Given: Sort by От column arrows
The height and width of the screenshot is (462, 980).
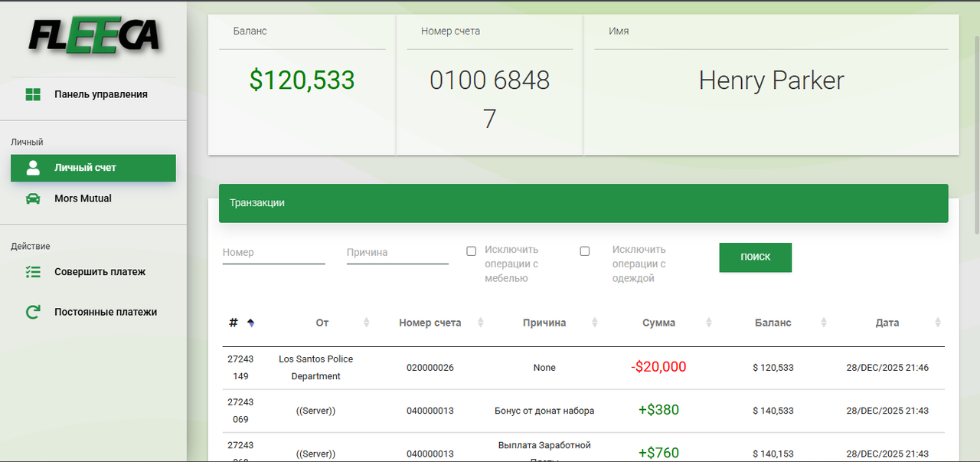Looking at the screenshot, I should click(366, 323).
